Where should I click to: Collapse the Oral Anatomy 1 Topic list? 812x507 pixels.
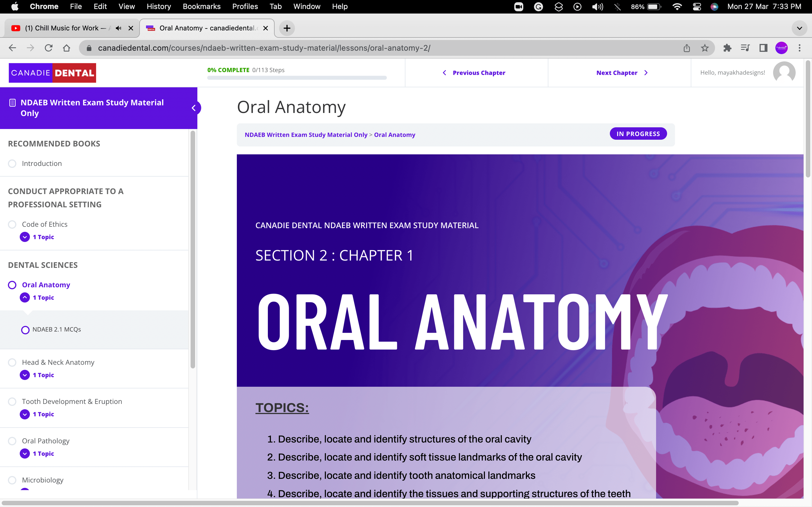point(24,297)
